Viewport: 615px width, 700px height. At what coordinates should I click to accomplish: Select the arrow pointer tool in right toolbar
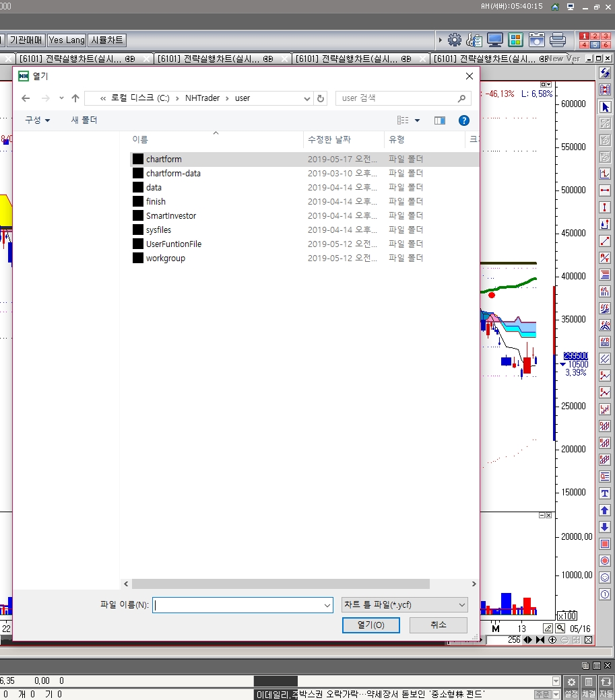click(605, 107)
